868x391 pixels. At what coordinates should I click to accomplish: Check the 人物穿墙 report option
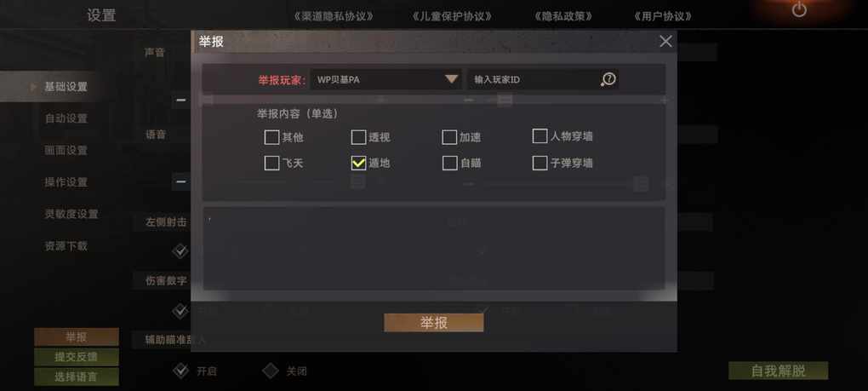[540, 135]
